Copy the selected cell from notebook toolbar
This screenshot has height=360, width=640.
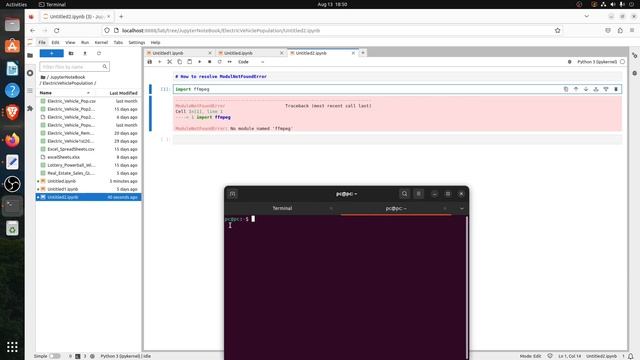click(180, 62)
